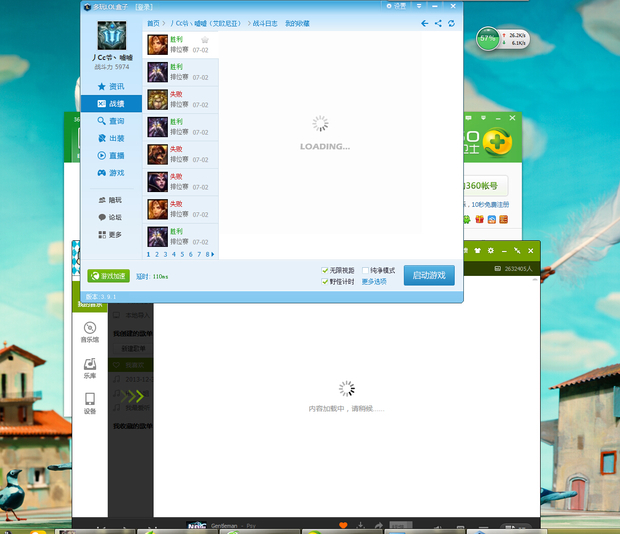Open the 出装 item builds section
Image resolution: width=620 pixels, height=534 pixels.
click(111, 138)
